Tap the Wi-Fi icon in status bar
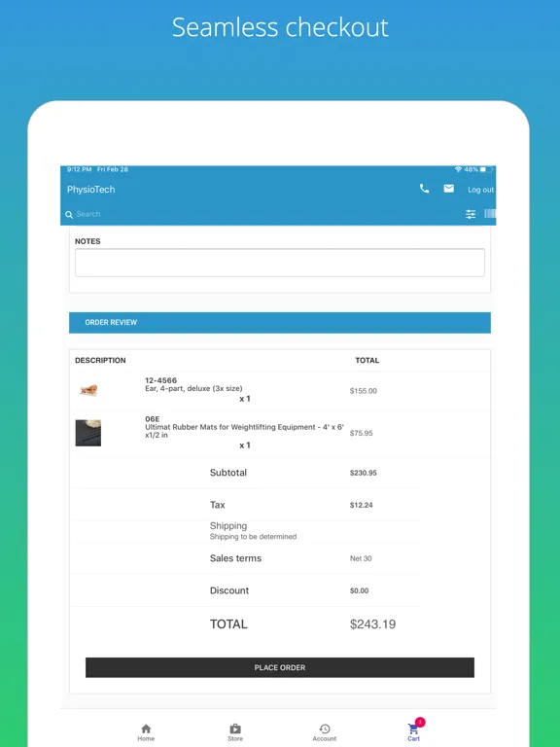 (458, 169)
